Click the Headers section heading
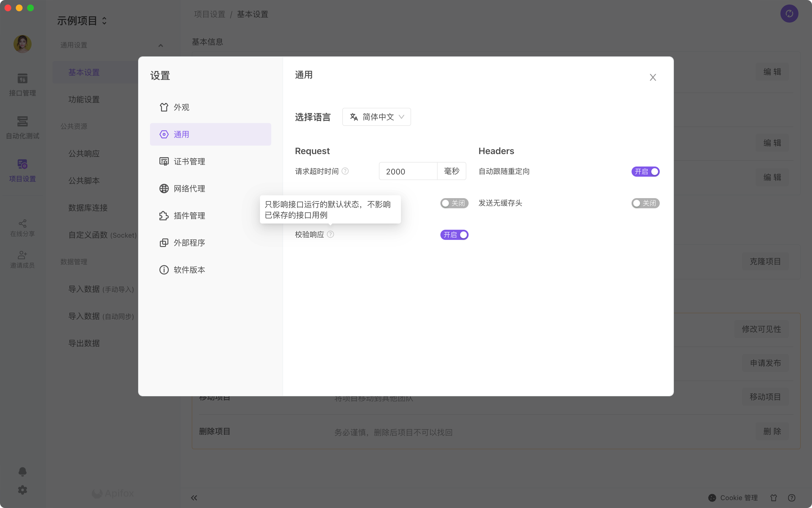 coord(496,151)
